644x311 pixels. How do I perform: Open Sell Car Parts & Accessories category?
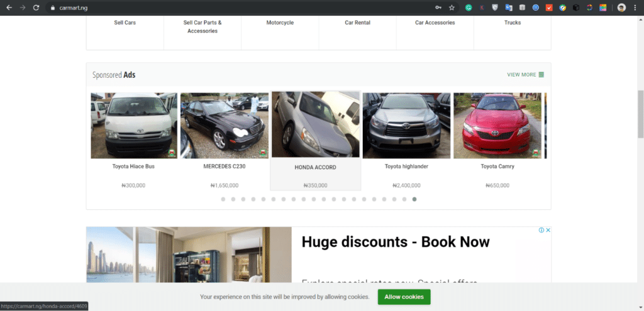(x=203, y=26)
